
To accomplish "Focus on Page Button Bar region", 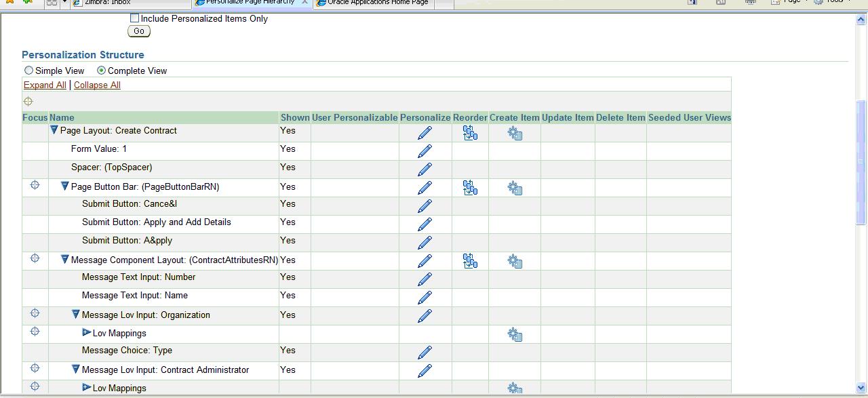I will (x=35, y=185).
